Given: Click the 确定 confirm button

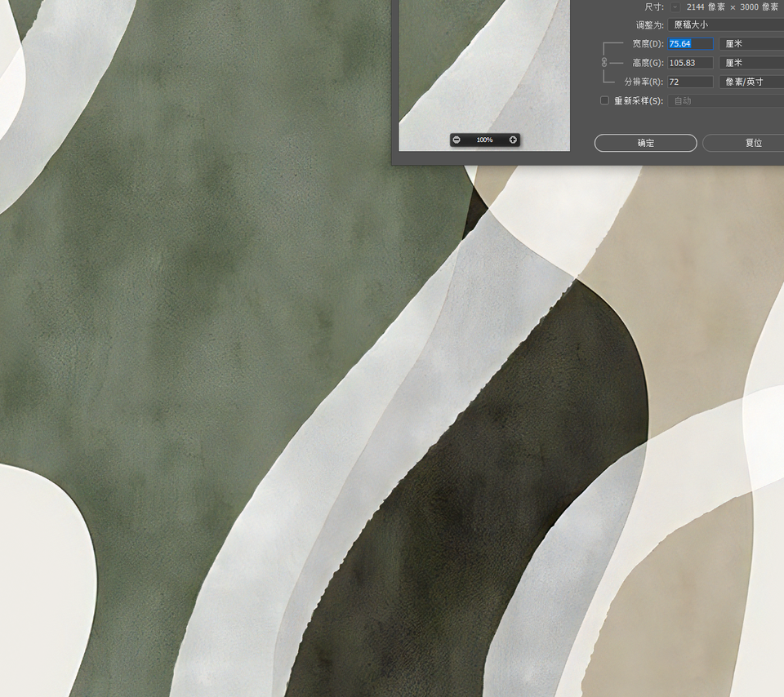Looking at the screenshot, I should tap(645, 143).
